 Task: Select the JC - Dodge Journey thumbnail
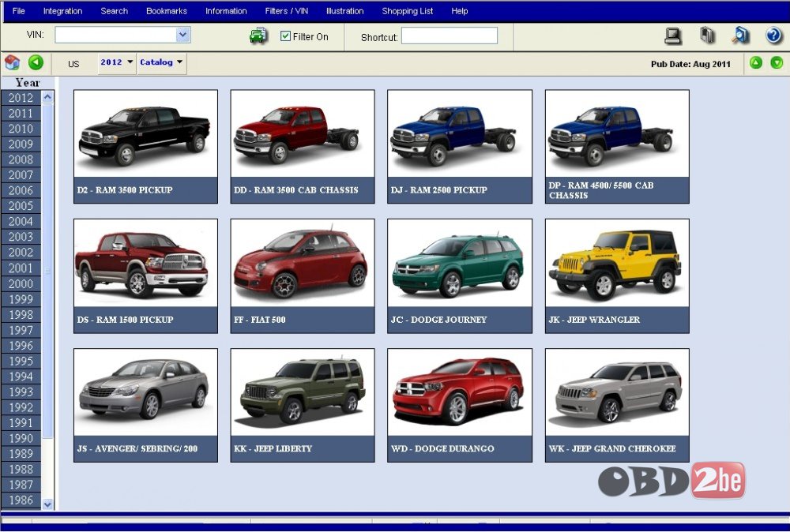[460, 275]
